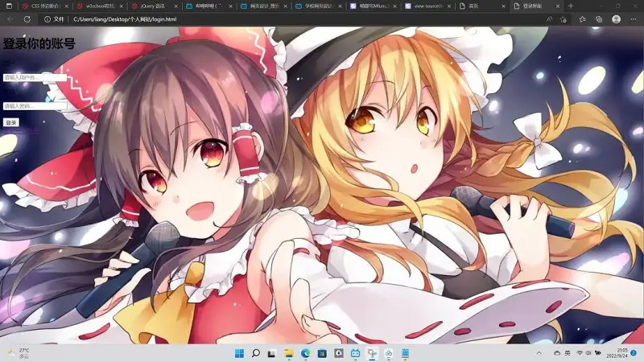
Task: Open Microsoft Edge from the taskbar
Action: pos(305,353)
